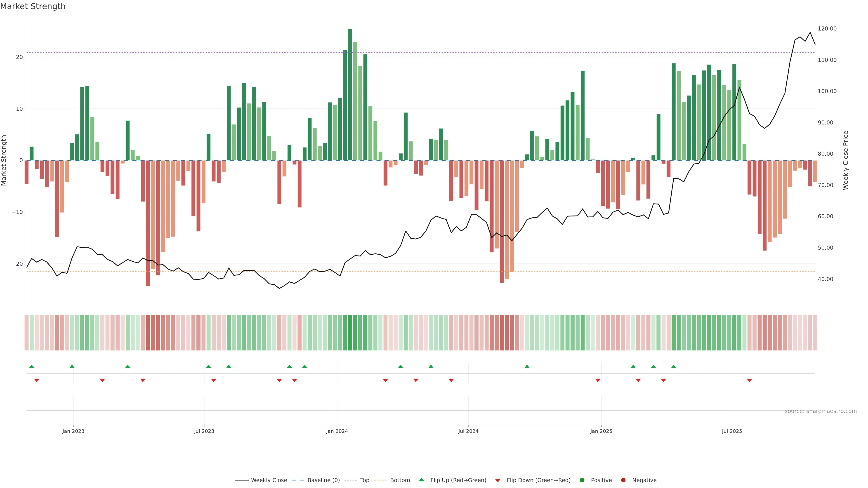Image resolution: width=868 pixels, height=488 pixels.
Task: Click the Market Strength chart title
Action: click(33, 6)
